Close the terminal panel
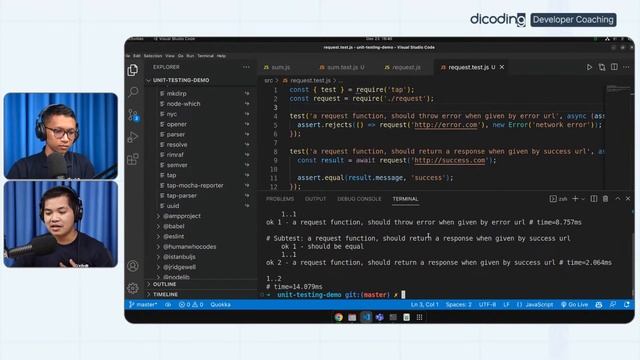 pyautogui.click(x=628, y=198)
